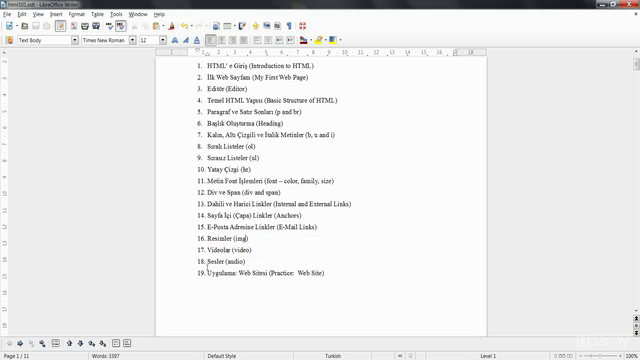Viewport: 640px width, 360px height.
Task: Open Styles and Formatting icon
Action: click(x=9, y=40)
